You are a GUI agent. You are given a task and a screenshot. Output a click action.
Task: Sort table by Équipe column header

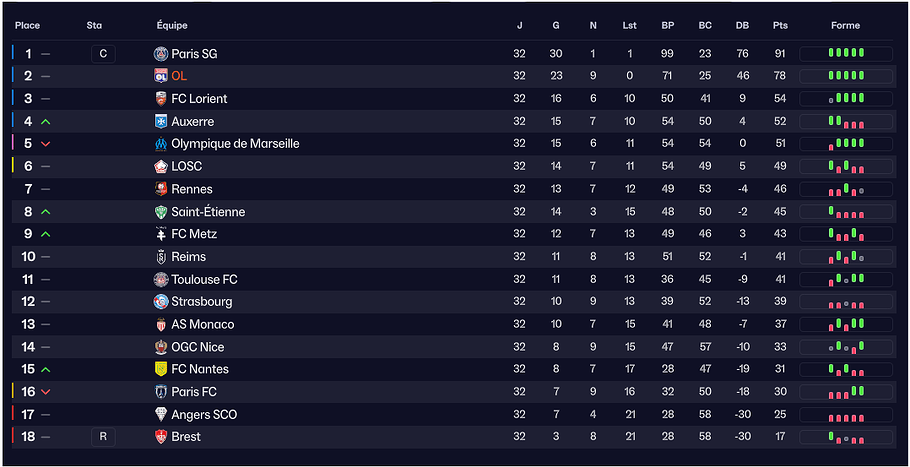(172, 26)
